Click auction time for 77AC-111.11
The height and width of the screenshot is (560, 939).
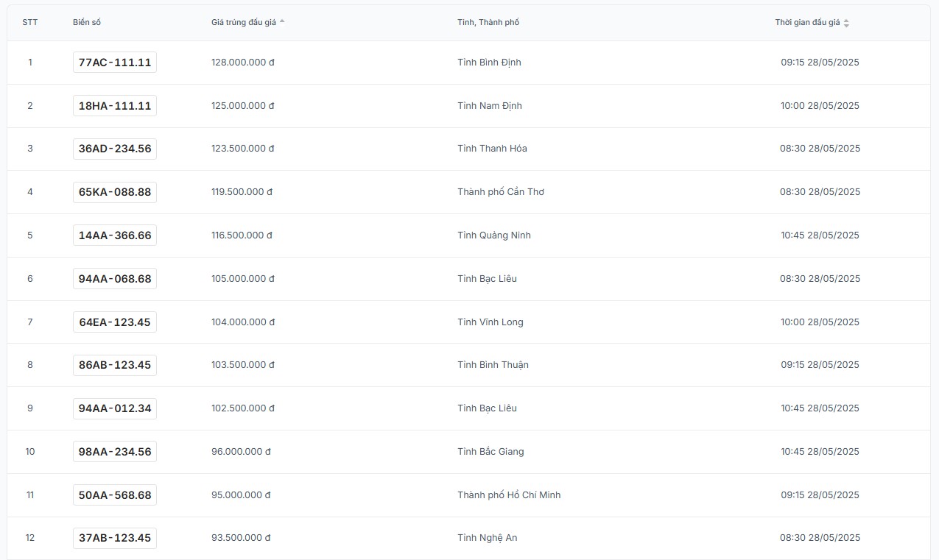(820, 63)
